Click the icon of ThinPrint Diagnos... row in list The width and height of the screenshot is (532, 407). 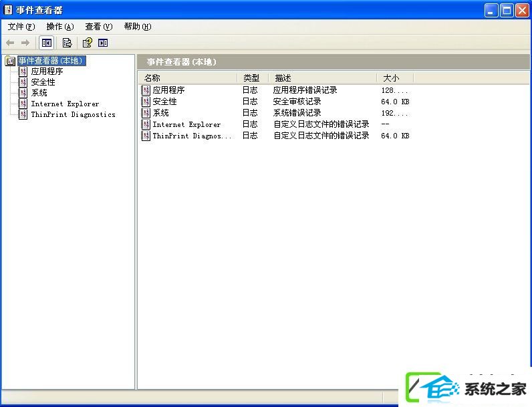[x=146, y=136]
